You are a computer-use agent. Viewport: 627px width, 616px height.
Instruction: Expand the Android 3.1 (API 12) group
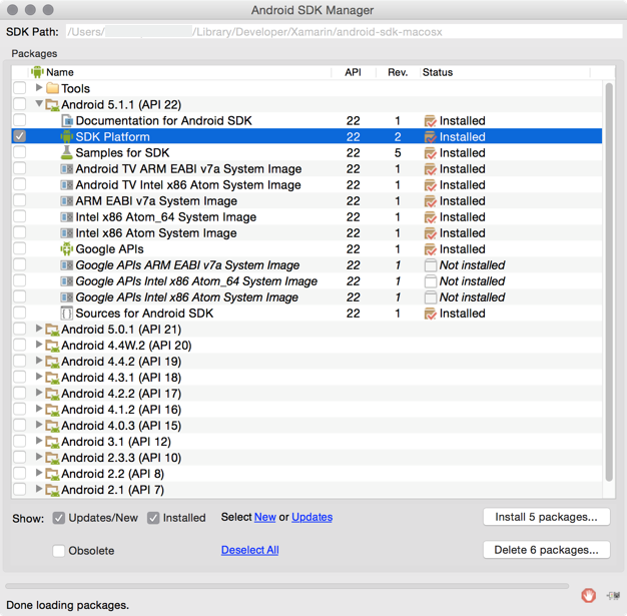click(x=39, y=441)
